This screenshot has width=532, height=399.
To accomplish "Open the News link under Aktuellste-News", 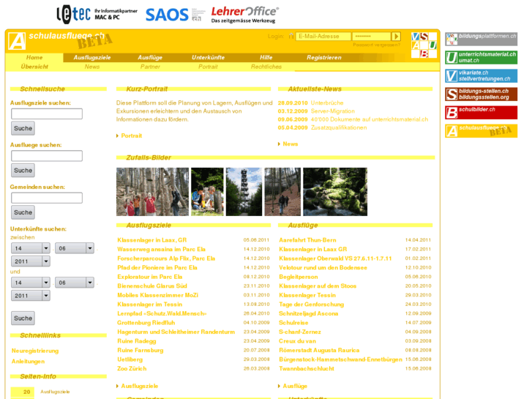I will pos(290,144).
